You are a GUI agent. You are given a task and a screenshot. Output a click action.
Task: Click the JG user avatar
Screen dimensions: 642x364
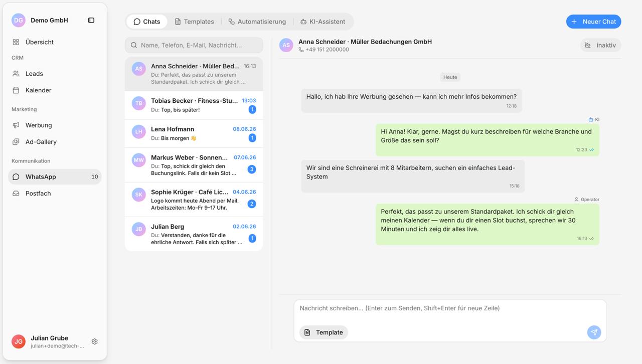point(19,341)
